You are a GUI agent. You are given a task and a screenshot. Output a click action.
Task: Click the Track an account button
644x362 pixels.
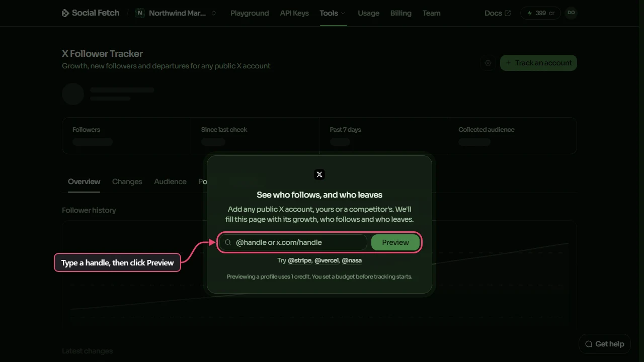(538, 63)
